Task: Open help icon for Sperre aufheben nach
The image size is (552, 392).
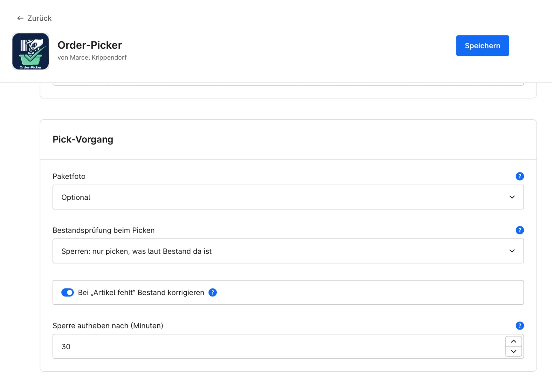Action: (520, 326)
